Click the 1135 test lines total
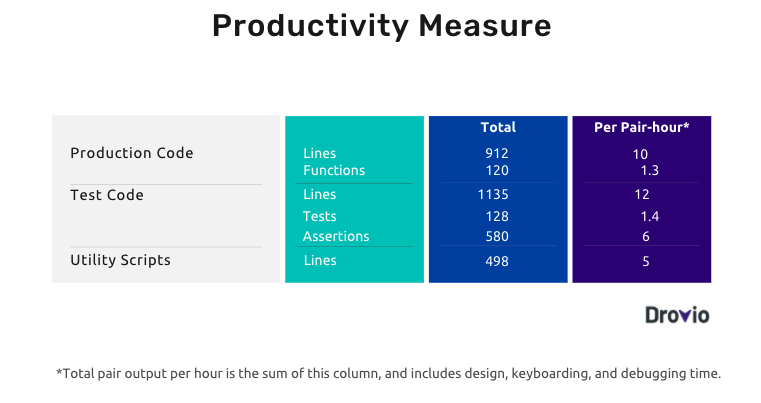 coord(493,195)
